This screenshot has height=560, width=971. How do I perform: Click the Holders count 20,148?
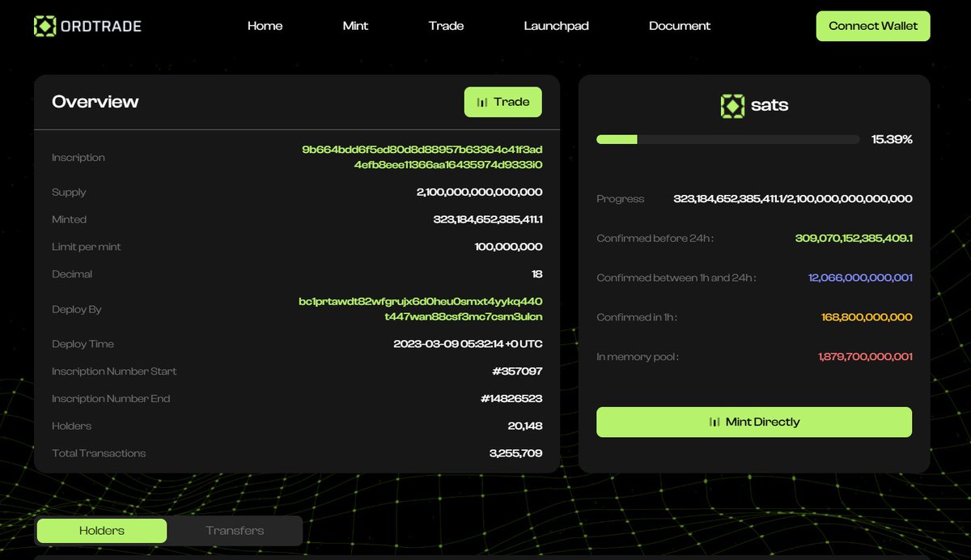pos(525,426)
